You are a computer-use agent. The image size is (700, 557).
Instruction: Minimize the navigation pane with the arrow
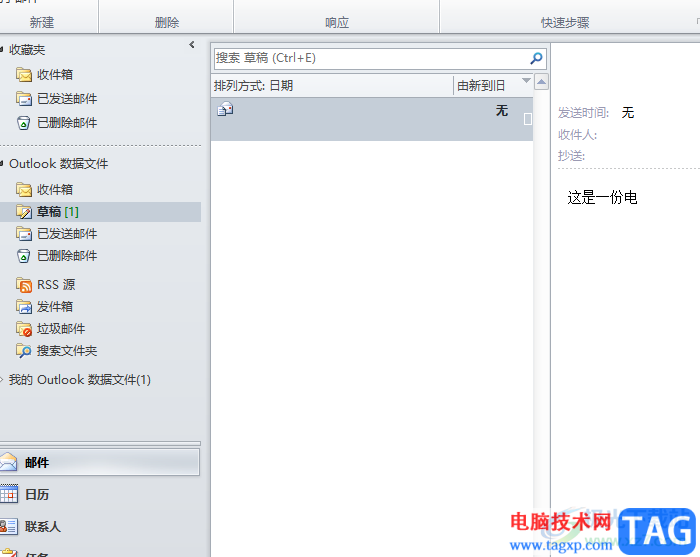192,45
